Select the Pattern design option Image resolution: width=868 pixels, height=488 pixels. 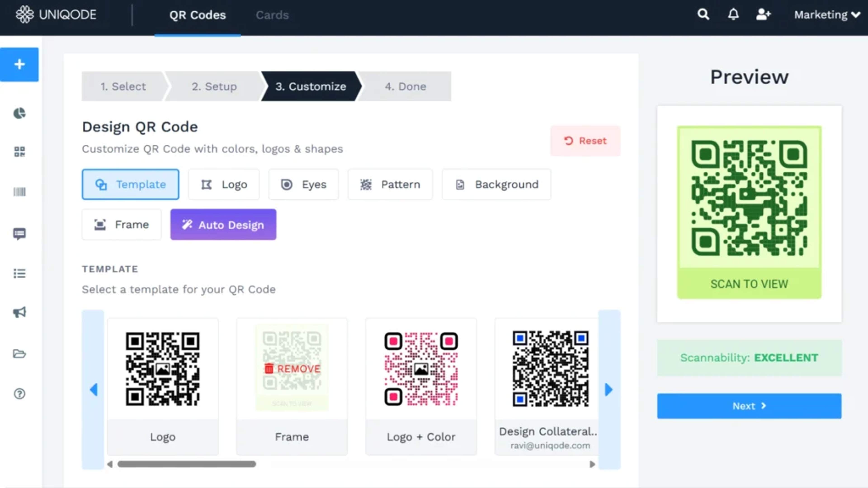pos(390,184)
